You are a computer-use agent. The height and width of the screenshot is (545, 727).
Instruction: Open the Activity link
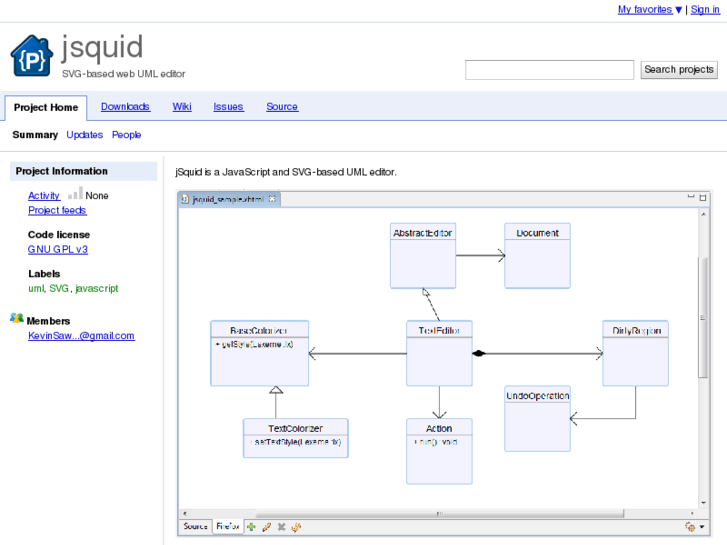click(44, 195)
